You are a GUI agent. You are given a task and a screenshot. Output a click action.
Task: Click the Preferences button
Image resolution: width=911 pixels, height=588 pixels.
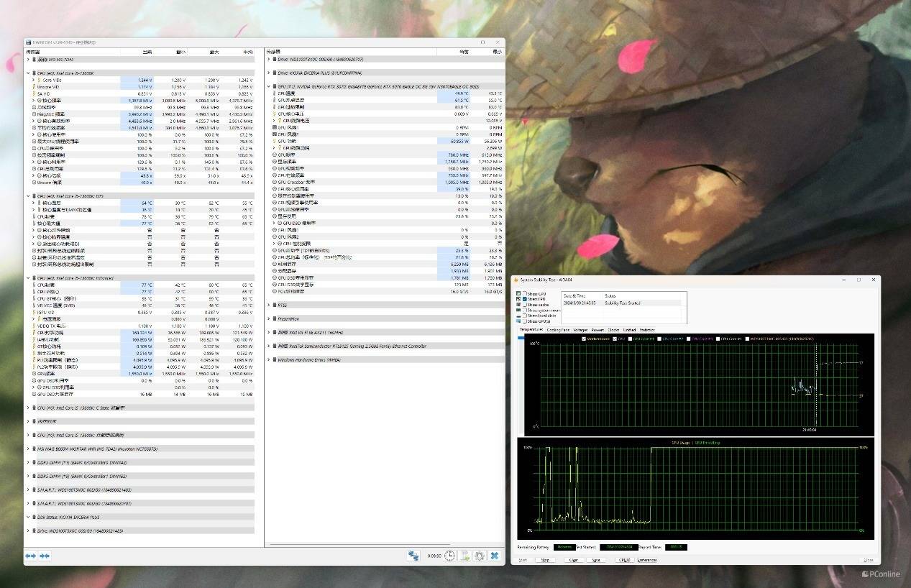point(646,560)
